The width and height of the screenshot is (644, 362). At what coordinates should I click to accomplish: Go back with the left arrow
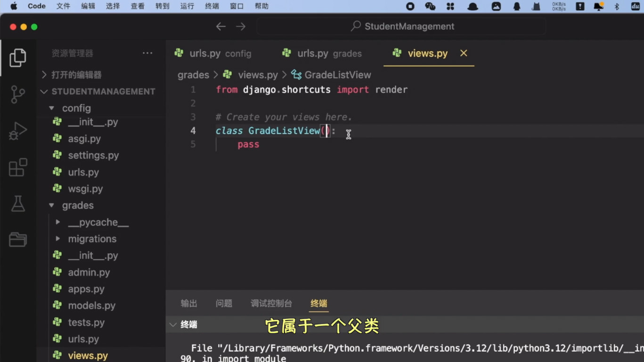point(221,27)
